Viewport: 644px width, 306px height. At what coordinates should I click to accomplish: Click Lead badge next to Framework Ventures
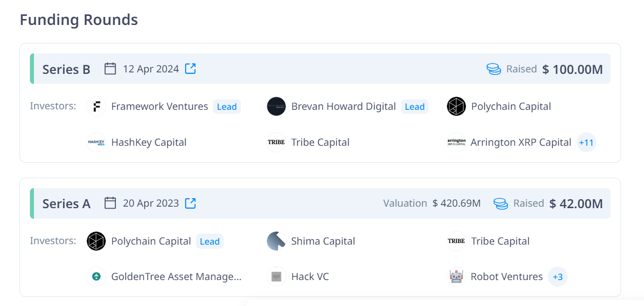(x=226, y=107)
